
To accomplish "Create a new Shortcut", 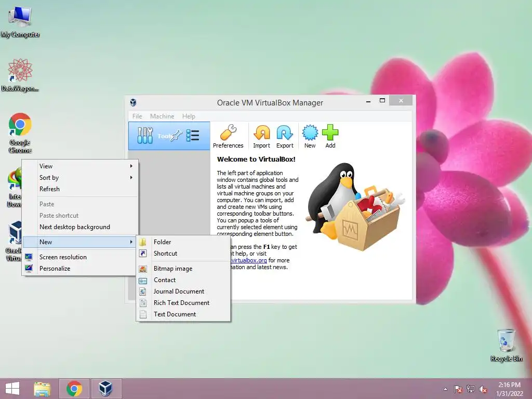I will pyautogui.click(x=183, y=254).
